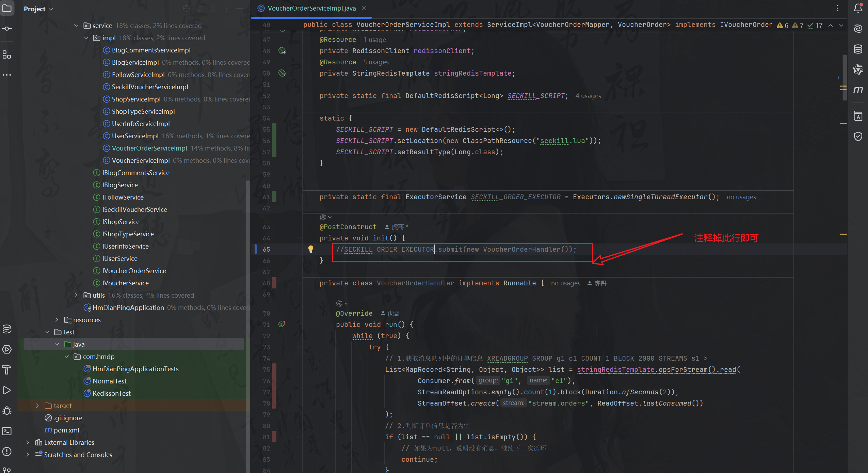Click the lightbulb quick-fix icon on line 65
The height and width of the screenshot is (473, 868).
tap(310, 249)
